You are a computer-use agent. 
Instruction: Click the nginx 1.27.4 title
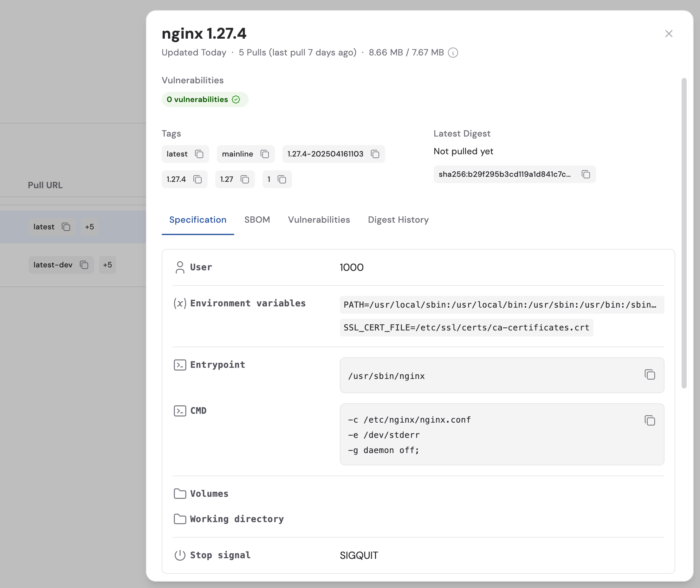204,34
